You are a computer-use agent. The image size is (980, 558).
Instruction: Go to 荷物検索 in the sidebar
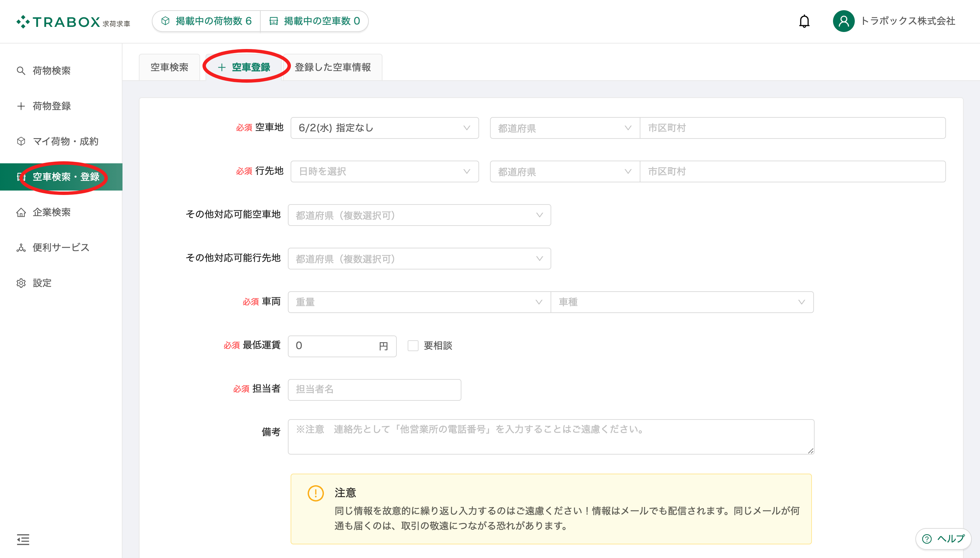tap(61, 71)
